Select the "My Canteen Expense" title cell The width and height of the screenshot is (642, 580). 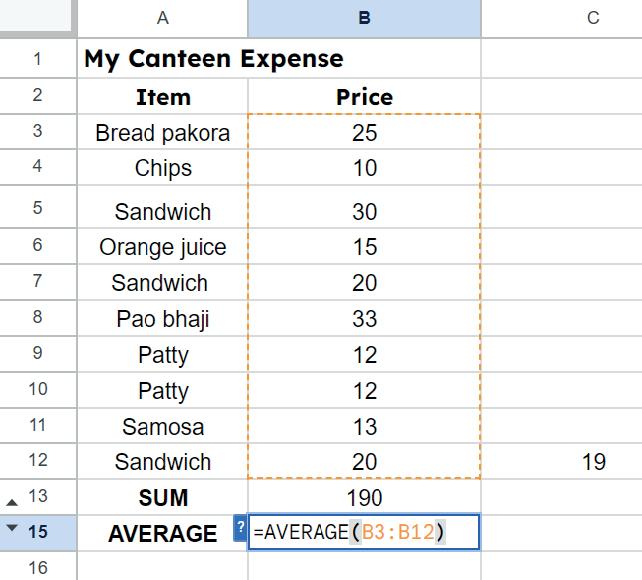pyautogui.click(x=163, y=59)
